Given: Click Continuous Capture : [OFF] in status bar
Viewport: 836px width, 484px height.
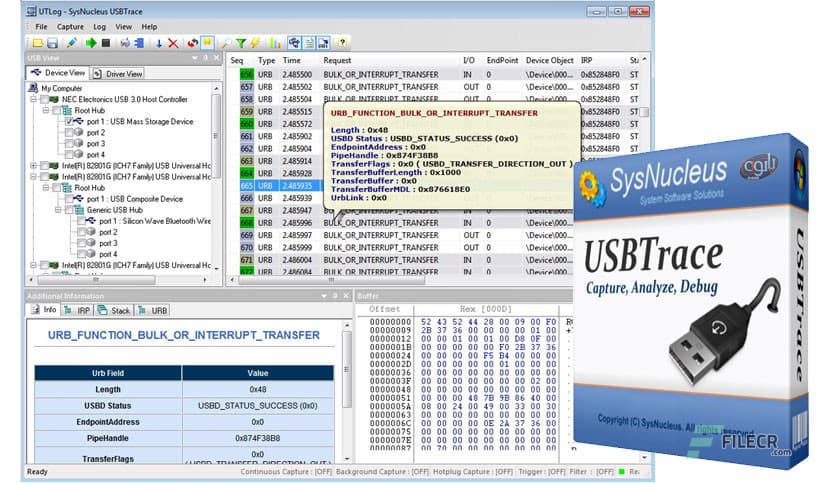Looking at the screenshot, I should point(286,472).
